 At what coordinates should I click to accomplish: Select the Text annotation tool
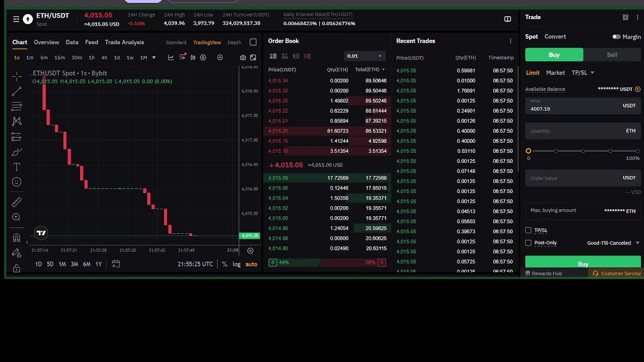pos(17,167)
